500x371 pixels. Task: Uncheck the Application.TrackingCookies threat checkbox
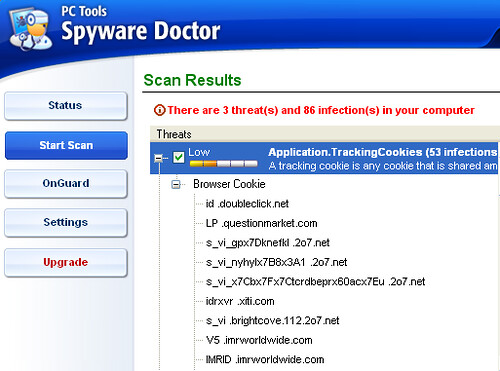(179, 157)
